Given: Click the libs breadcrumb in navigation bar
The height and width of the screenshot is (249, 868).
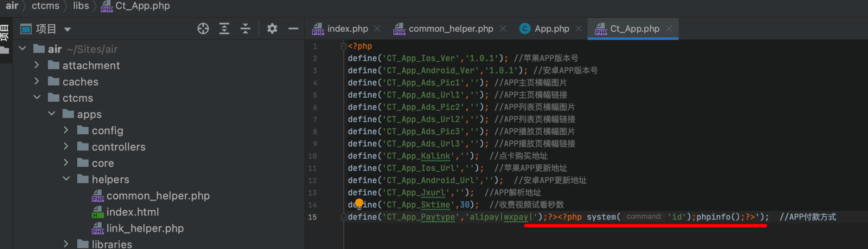Looking at the screenshot, I should click(81, 6).
